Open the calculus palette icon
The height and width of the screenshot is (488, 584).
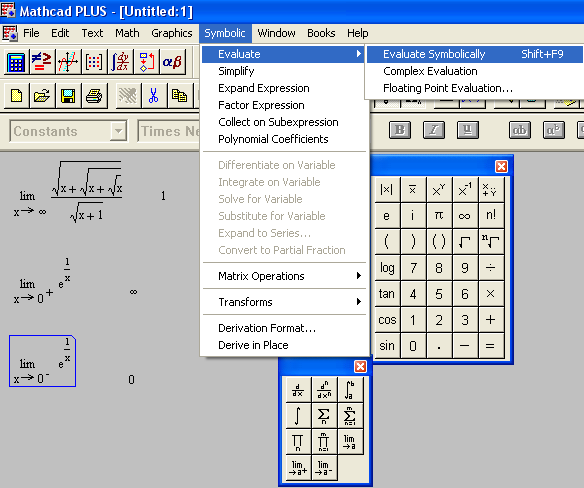click(x=120, y=61)
